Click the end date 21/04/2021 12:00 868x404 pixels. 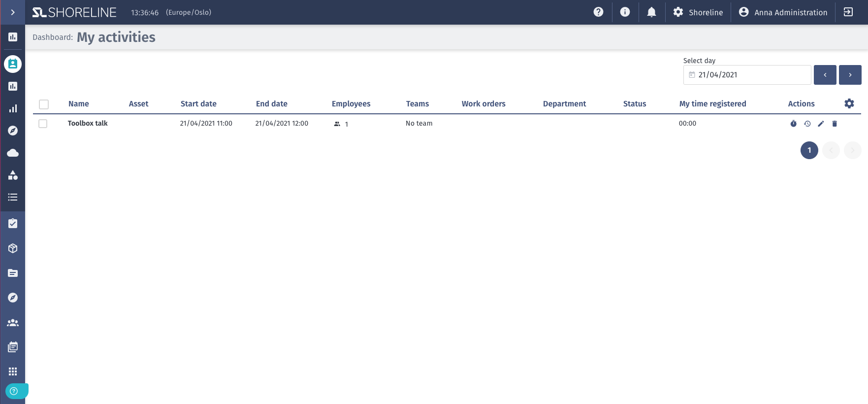click(x=282, y=123)
